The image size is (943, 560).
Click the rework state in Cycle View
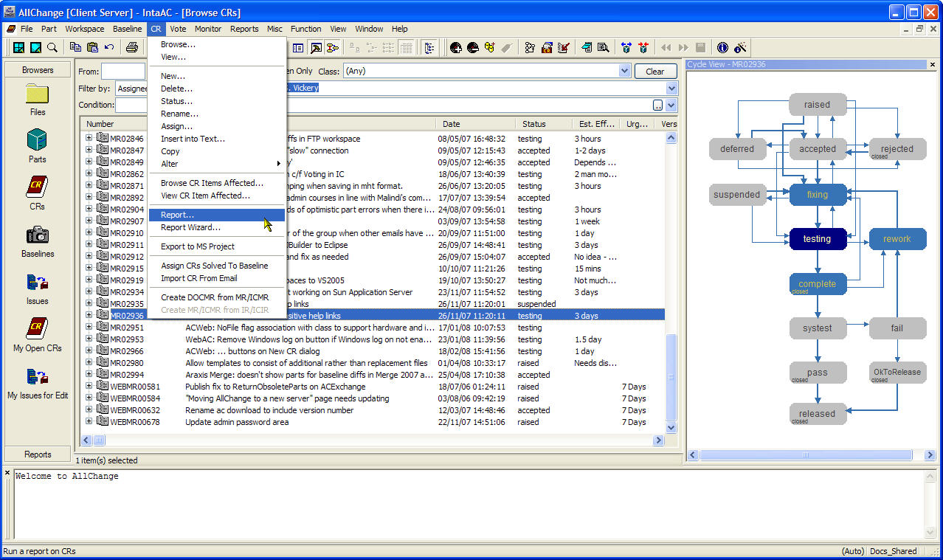click(x=897, y=239)
